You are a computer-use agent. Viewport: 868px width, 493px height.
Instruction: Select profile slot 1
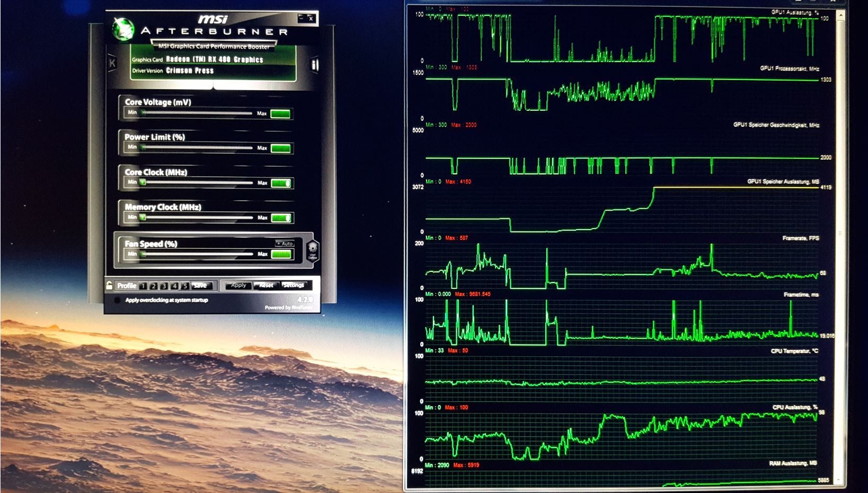tap(143, 286)
